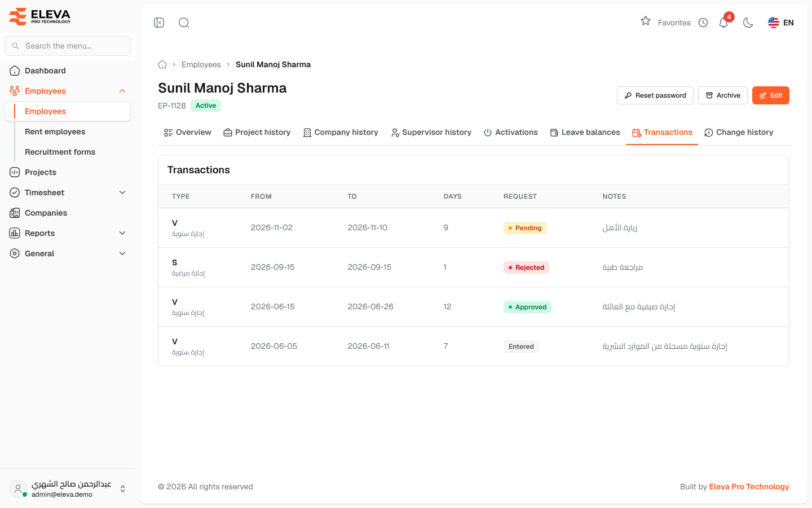This screenshot has width=812, height=508.
Task: Click the Employees breadcrumb link
Action: (x=201, y=64)
